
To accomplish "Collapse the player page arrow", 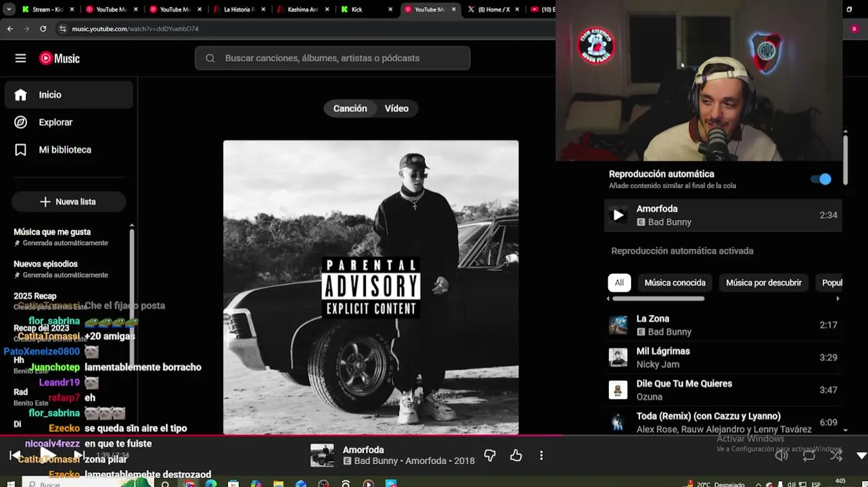I will pos(861,456).
